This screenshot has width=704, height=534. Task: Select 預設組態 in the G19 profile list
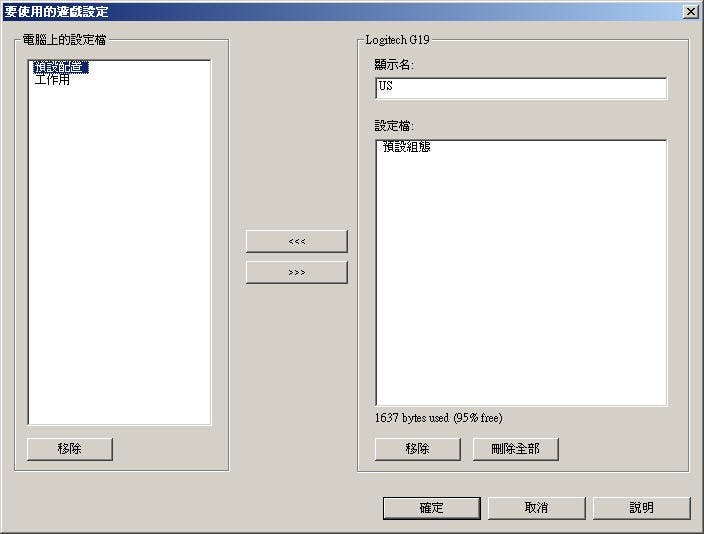(407, 147)
